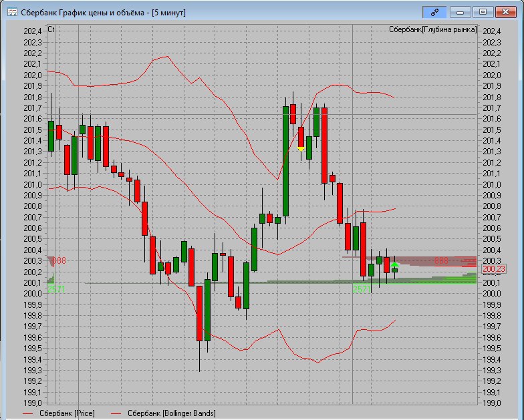Minimize the Сбербанк chart window
Screen dimensions: 524x420
pos(460,12)
